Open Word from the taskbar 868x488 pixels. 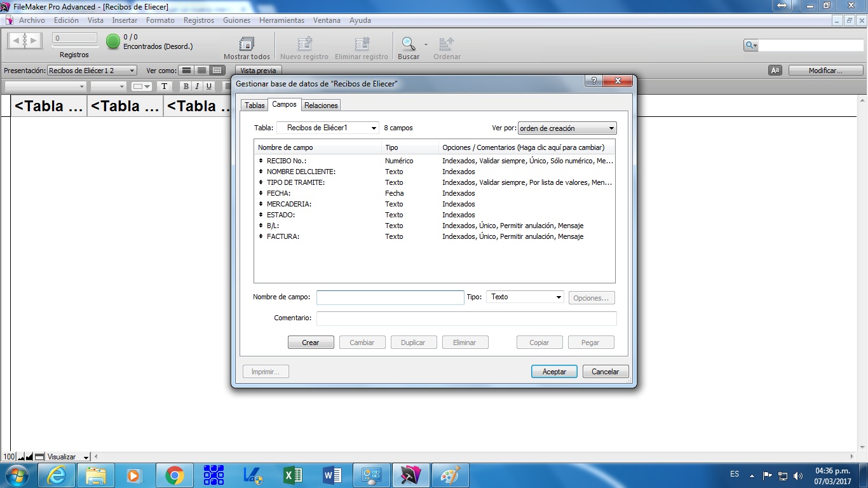click(x=332, y=475)
